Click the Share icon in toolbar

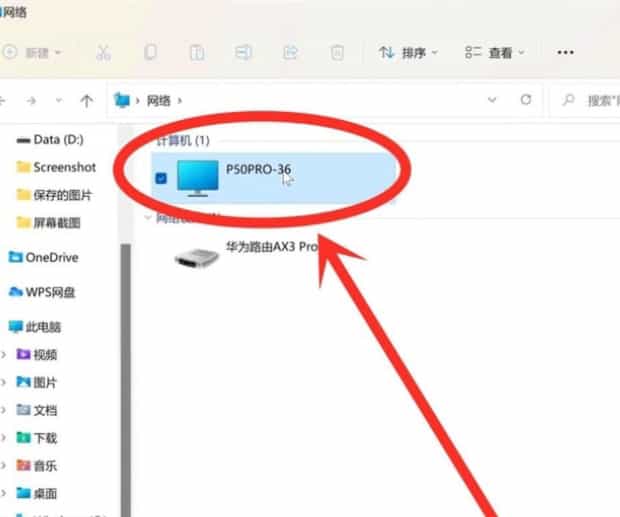(291, 52)
